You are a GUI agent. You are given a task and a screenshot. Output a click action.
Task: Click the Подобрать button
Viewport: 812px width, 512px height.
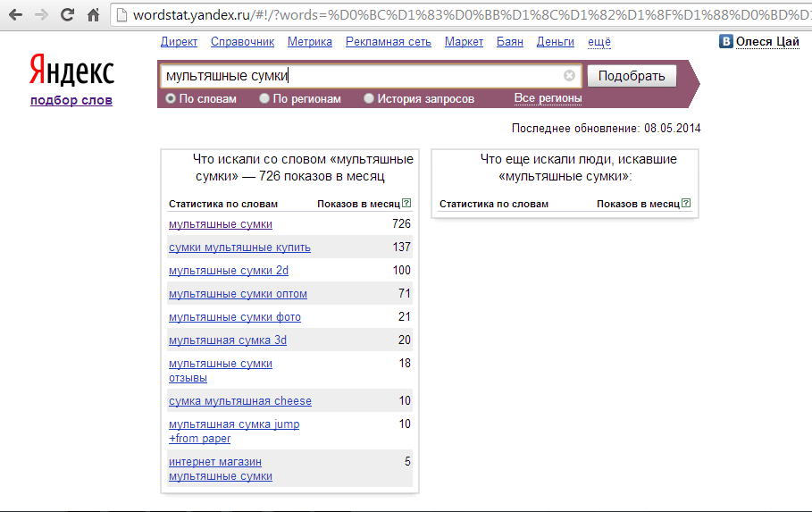tap(632, 76)
